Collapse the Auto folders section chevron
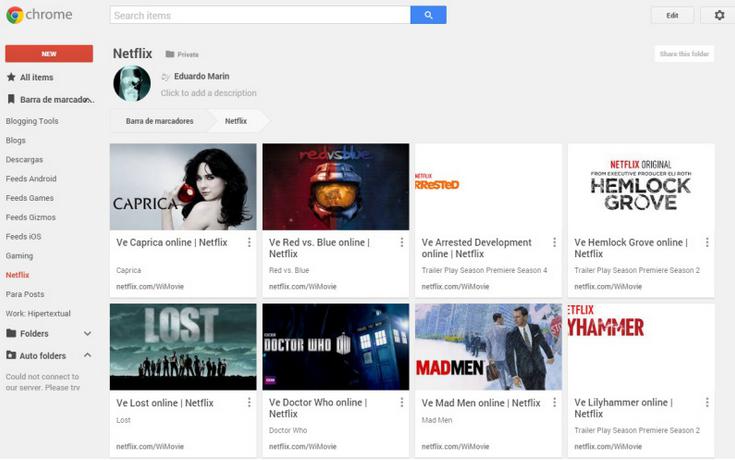The image size is (735, 460). pos(87,355)
